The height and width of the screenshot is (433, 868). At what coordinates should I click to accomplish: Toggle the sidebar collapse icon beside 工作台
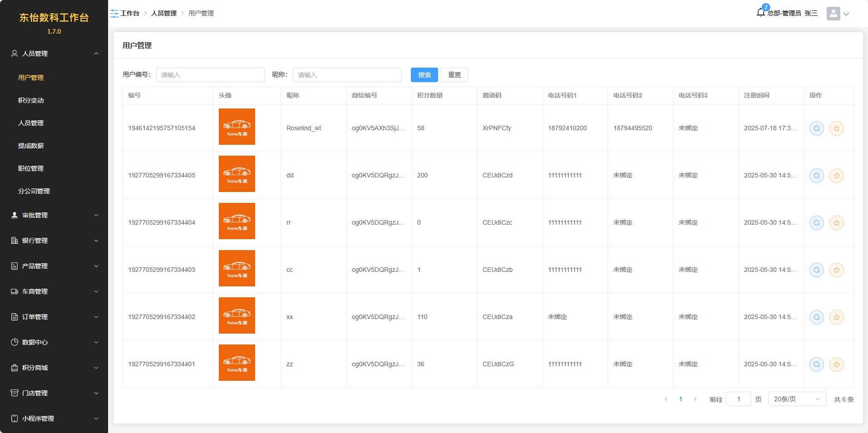(x=114, y=14)
